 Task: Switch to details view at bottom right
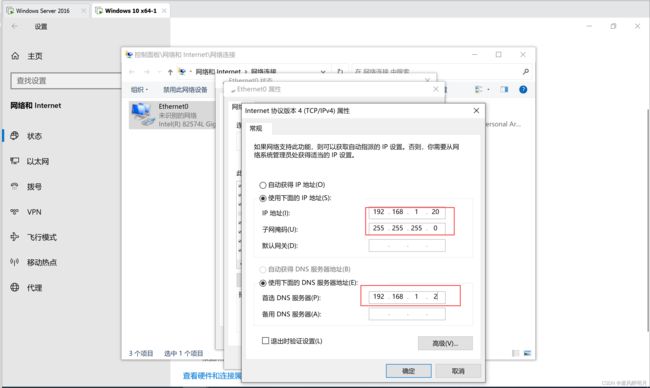point(516,353)
